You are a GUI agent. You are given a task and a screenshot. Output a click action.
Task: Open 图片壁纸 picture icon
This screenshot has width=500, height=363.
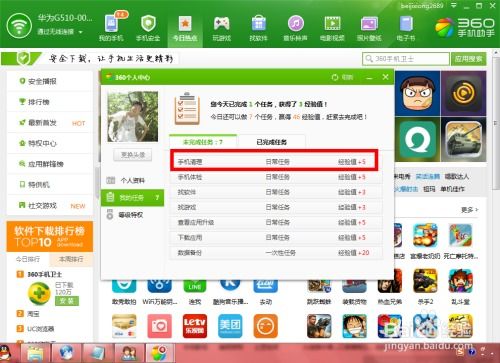(369, 28)
